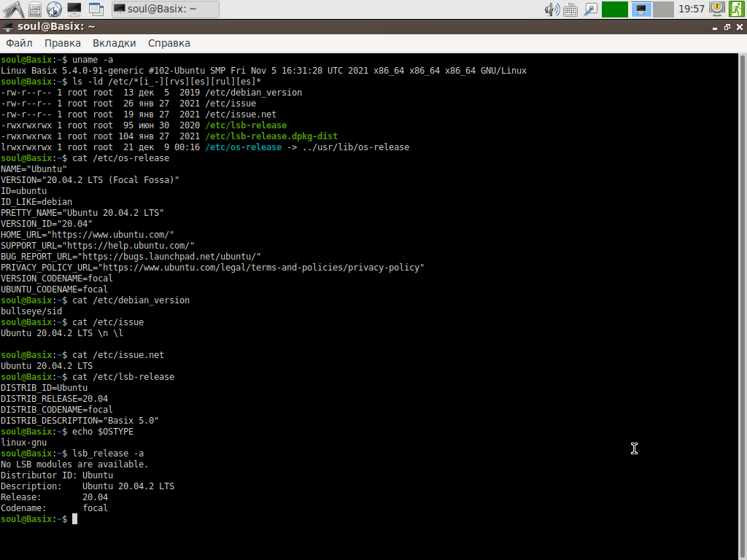747x560 pixels.
Task: Maximize the terminal window
Action: (x=727, y=28)
